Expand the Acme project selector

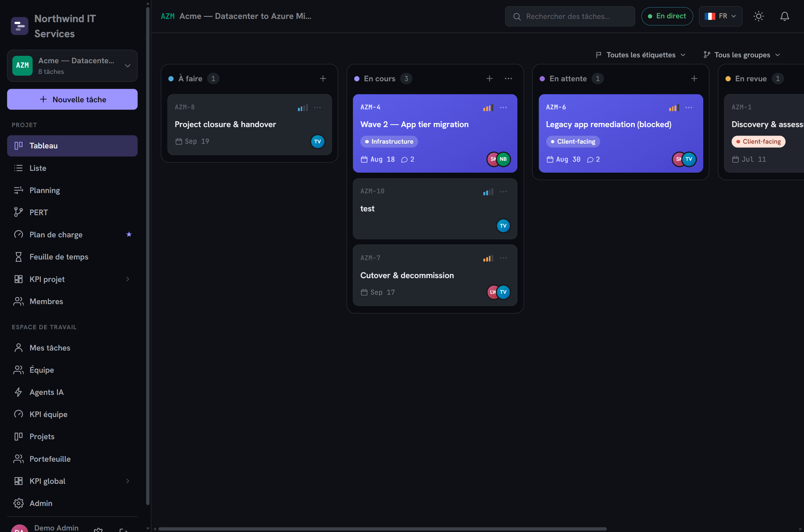pyautogui.click(x=72, y=66)
